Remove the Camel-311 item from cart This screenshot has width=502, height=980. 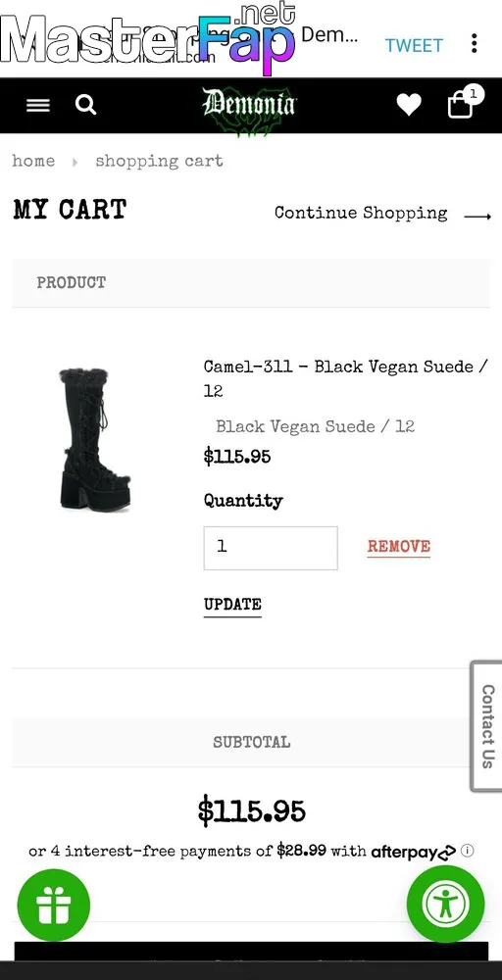[x=399, y=547]
